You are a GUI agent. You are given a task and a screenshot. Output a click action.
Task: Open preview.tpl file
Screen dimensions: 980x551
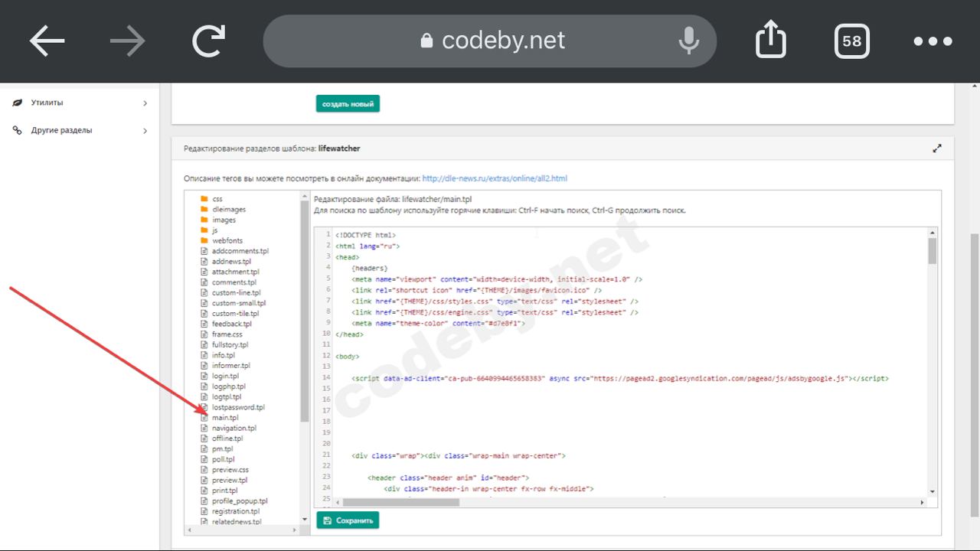coord(230,481)
